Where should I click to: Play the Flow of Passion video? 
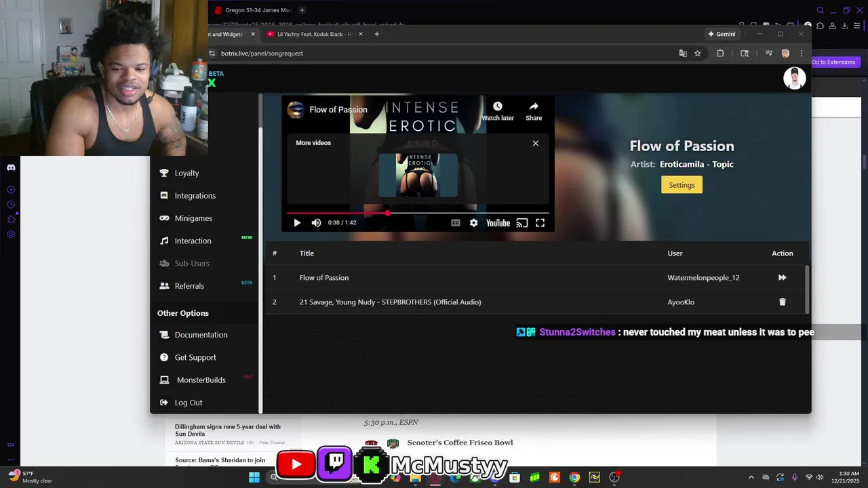[x=297, y=223]
